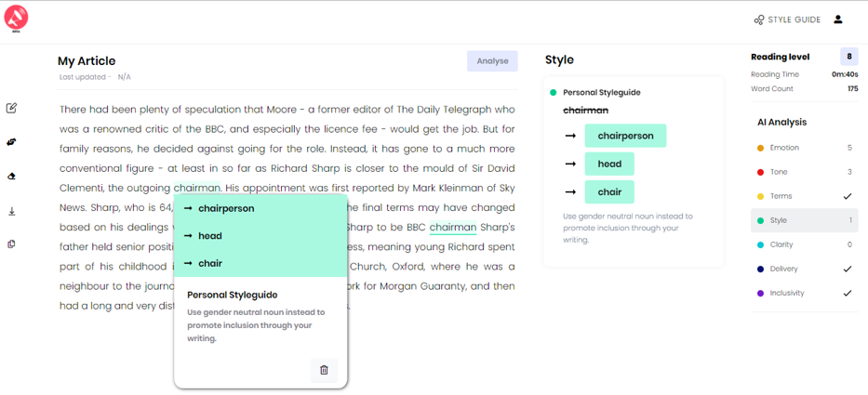The image size is (868, 395).
Task: Click the underlined chairman after BBC
Action: pyautogui.click(x=453, y=227)
